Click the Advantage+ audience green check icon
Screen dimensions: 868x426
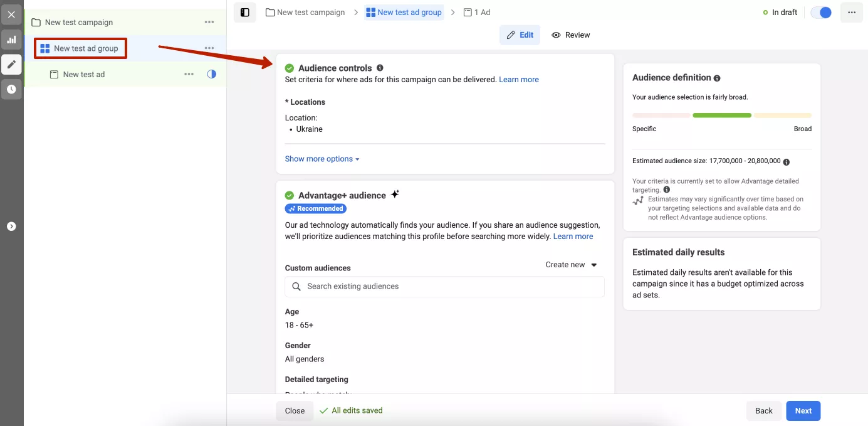tap(290, 195)
